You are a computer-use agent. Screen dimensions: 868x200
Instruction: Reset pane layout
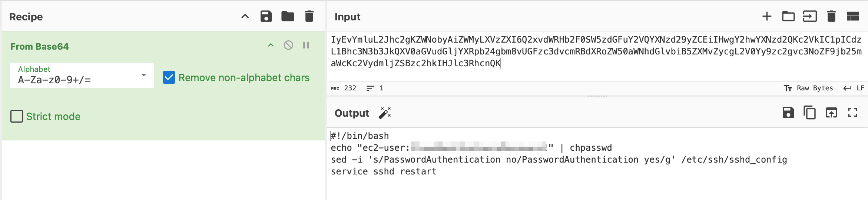(x=853, y=17)
